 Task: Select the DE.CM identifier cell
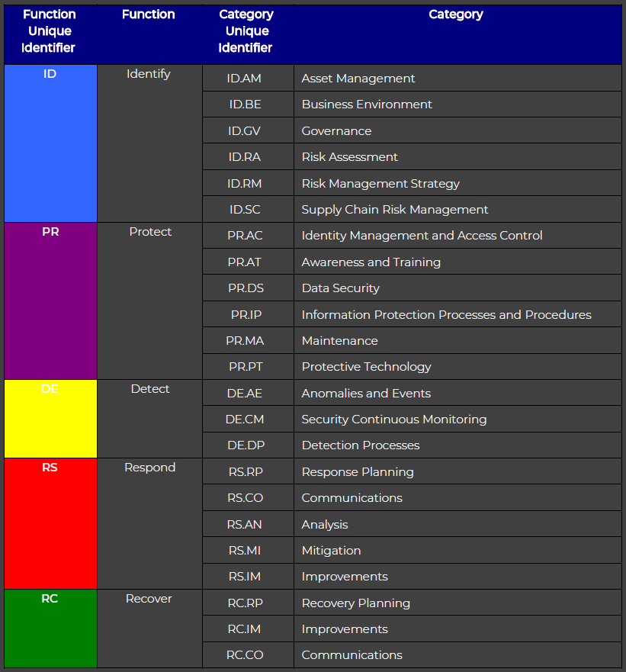(248, 420)
